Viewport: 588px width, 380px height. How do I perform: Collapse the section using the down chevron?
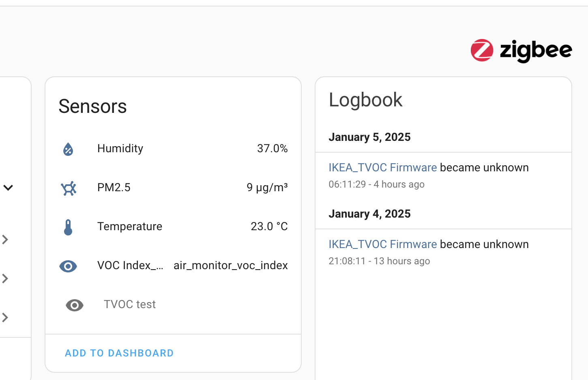[9, 188]
